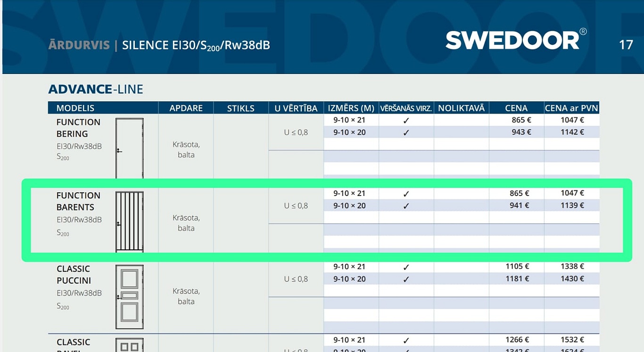
Task: Click the checkmark in Classic Puccini 9-10 × 21 row
Action: [406, 267]
